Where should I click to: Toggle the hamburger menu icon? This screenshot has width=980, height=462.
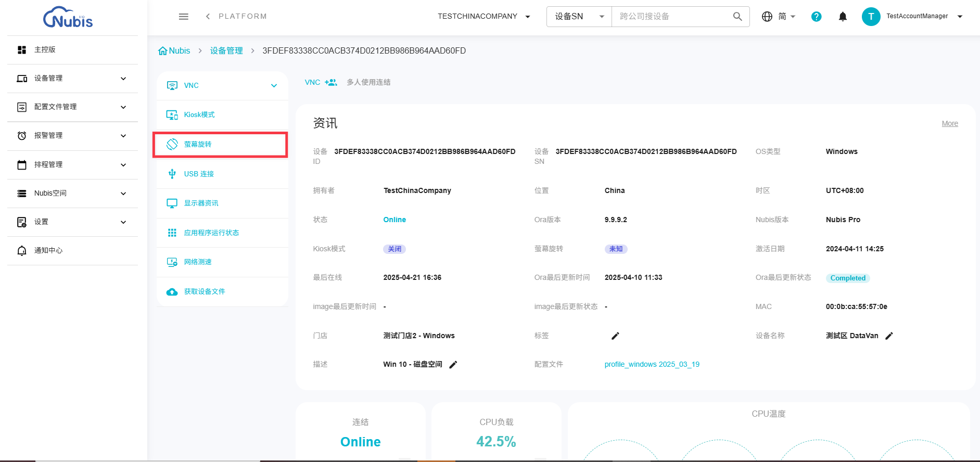tap(184, 17)
